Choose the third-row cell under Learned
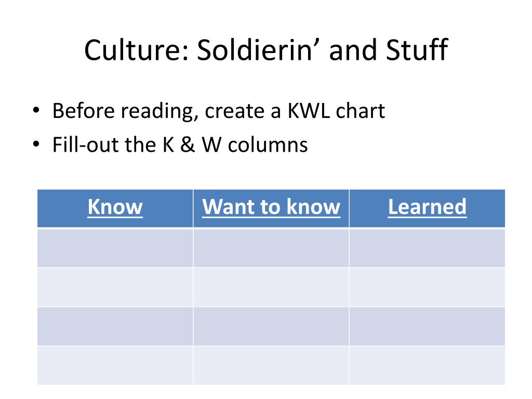Screen dimensions: 532x399 [427, 326]
